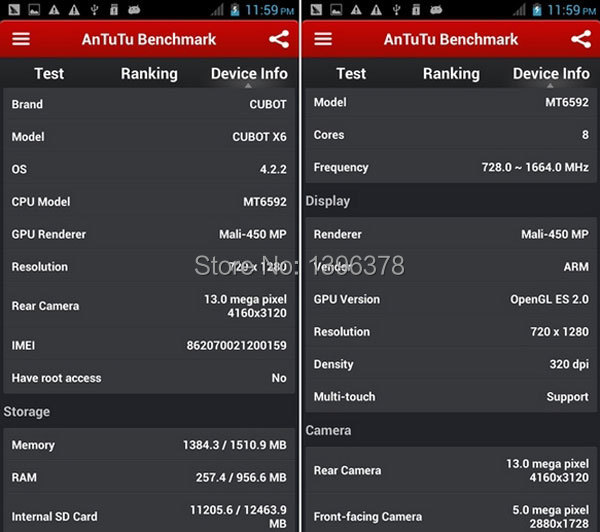Select the Device Info tab on the right screen
The width and height of the screenshot is (600, 532).
(x=551, y=74)
